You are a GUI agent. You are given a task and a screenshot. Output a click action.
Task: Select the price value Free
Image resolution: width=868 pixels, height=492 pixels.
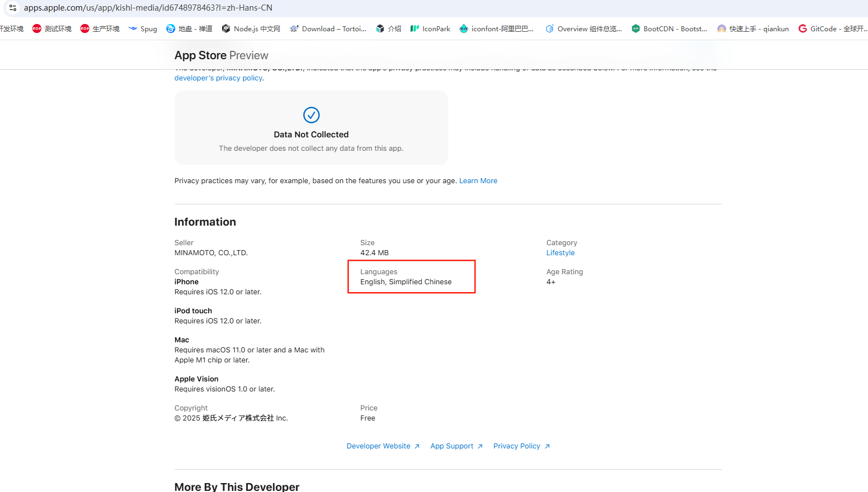(368, 418)
